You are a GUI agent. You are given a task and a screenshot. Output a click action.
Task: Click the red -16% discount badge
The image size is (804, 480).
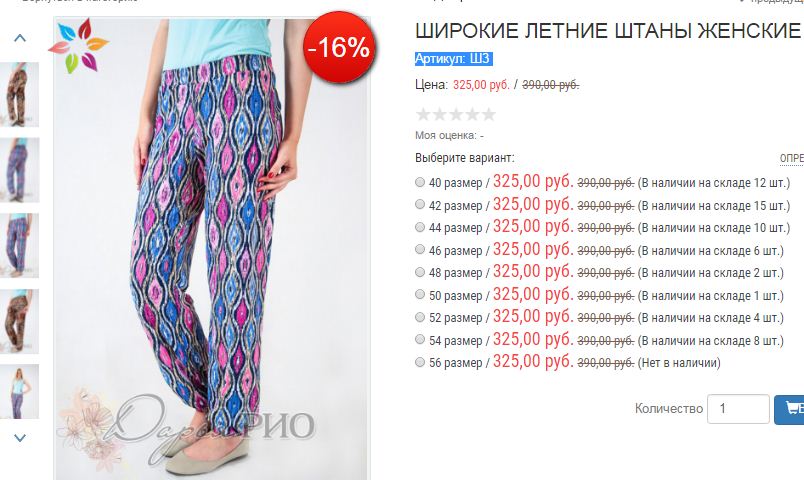tap(339, 48)
